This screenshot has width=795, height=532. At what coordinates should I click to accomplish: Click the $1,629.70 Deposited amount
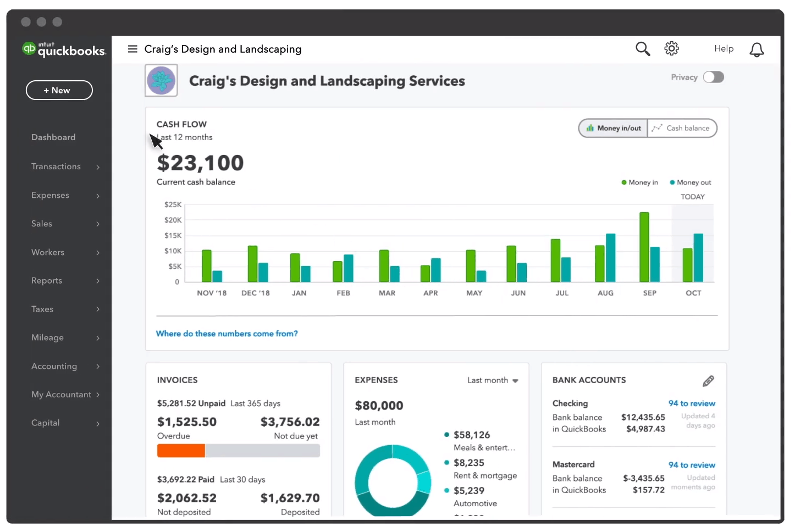pyautogui.click(x=290, y=498)
